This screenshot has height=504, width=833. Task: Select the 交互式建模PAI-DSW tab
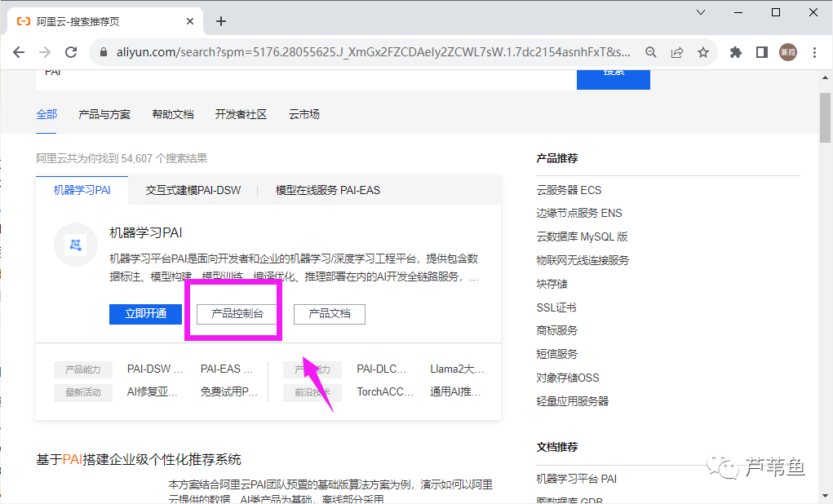tap(193, 190)
